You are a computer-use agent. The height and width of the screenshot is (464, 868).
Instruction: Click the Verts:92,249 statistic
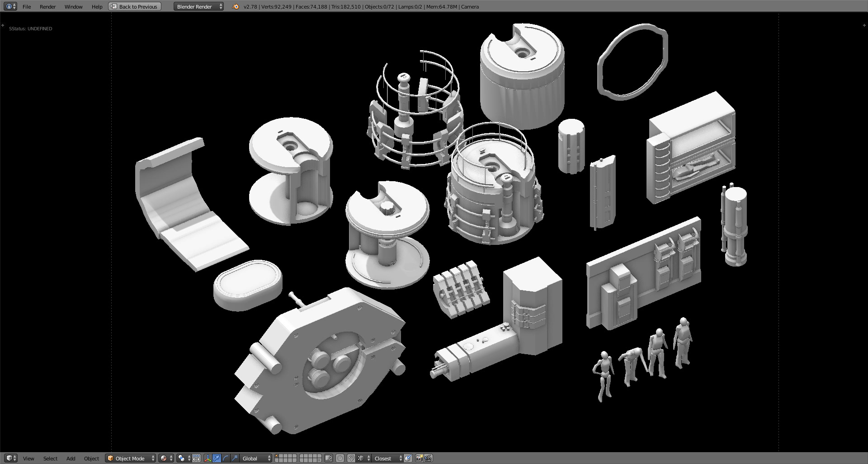276,7
